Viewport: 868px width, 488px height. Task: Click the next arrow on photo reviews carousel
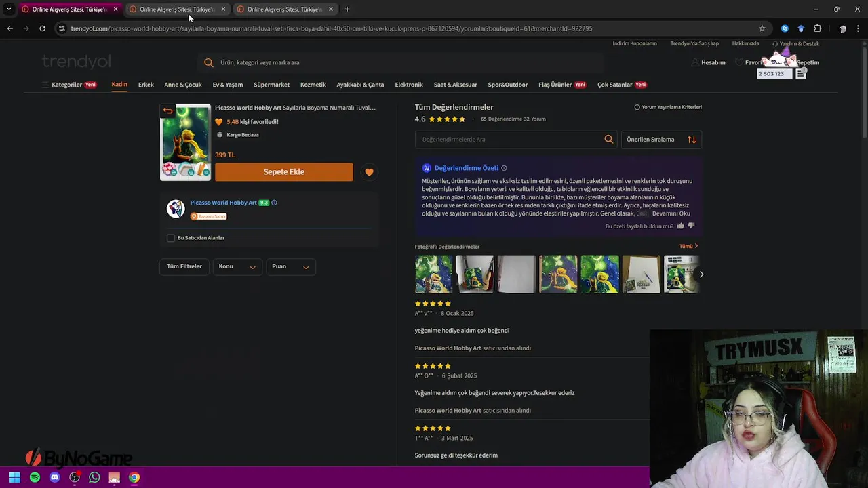pyautogui.click(x=701, y=274)
